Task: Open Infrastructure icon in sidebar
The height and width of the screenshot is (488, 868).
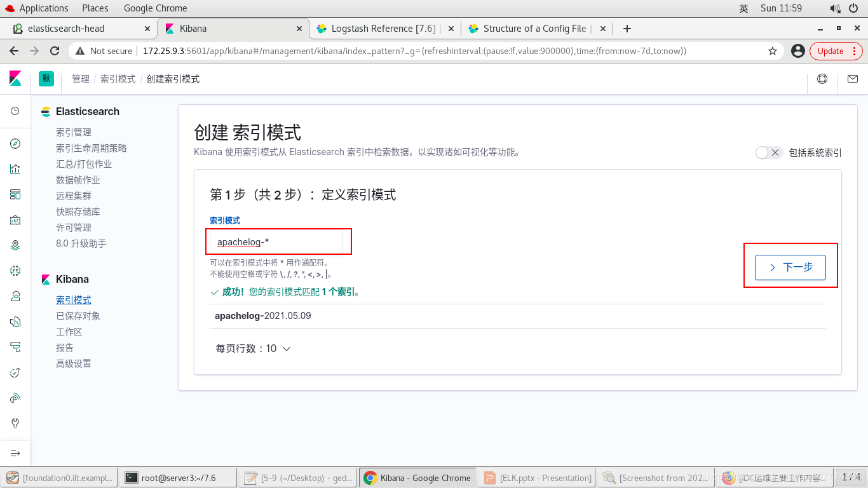Action: [15, 296]
